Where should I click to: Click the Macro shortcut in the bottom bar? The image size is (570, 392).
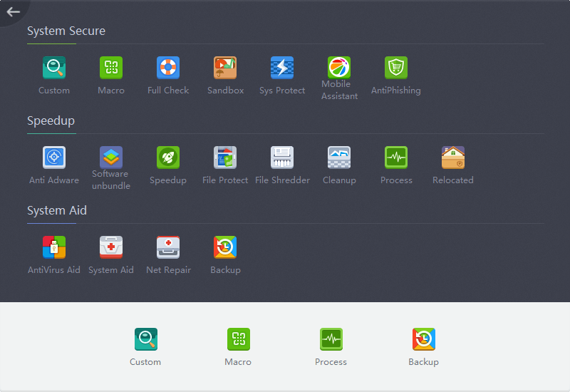[x=239, y=339]
